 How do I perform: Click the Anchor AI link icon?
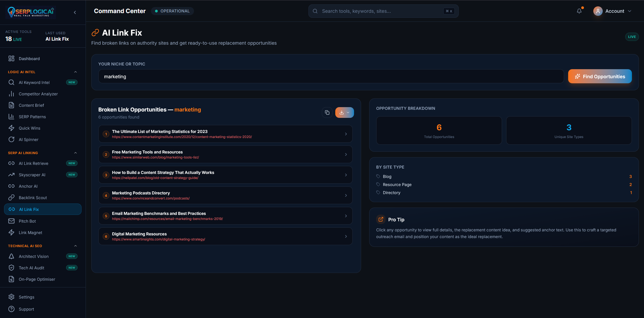coord(11,186)
